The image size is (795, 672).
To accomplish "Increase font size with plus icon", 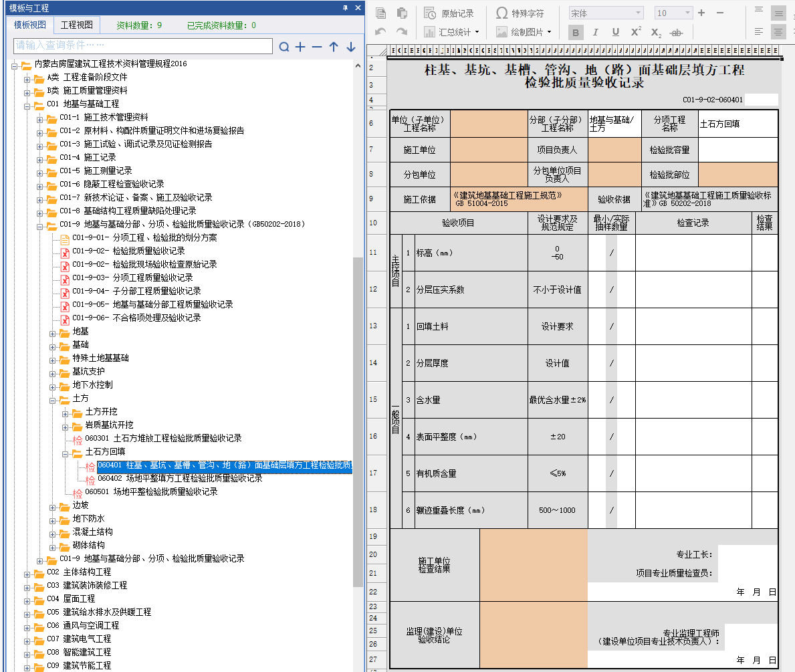I will [701, 13].
